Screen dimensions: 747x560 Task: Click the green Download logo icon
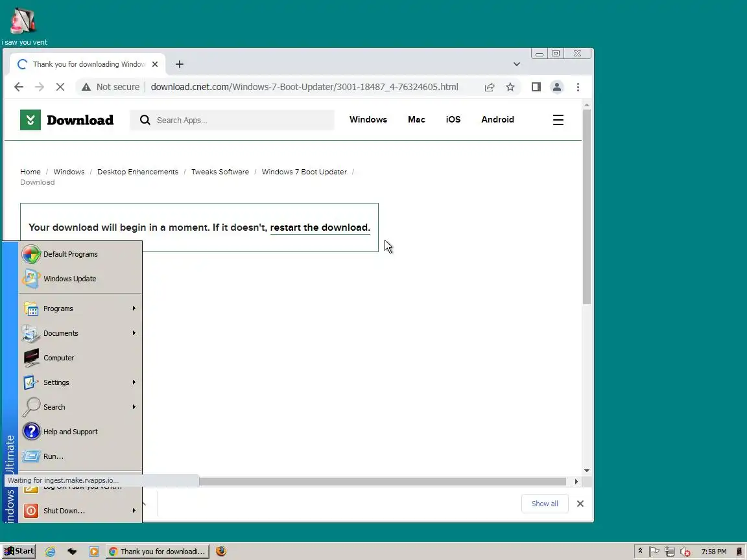(x=30, y=119)
